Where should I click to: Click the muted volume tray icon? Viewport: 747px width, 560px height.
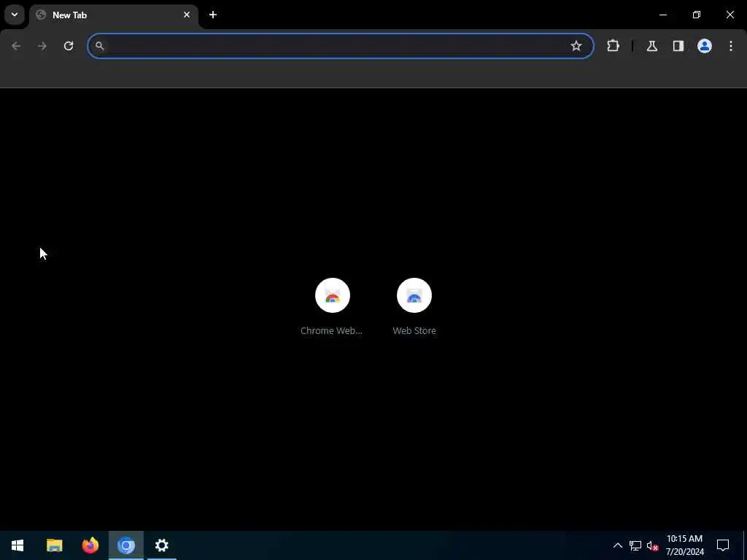point(652,545)
